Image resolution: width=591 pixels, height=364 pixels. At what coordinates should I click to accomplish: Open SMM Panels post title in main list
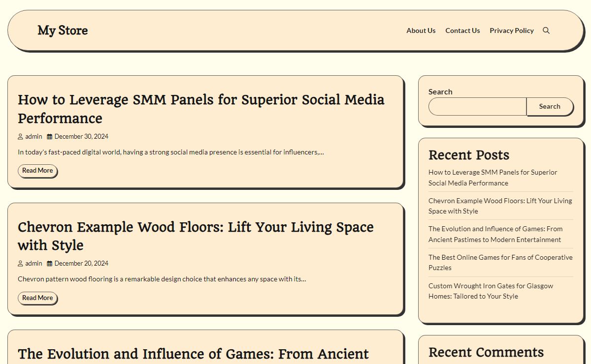click(x=201, y=109)
